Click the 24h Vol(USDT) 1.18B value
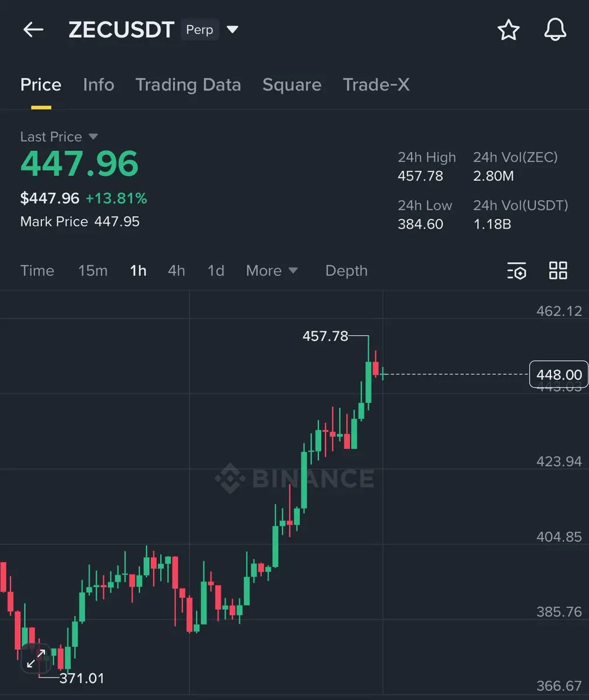 492,224
